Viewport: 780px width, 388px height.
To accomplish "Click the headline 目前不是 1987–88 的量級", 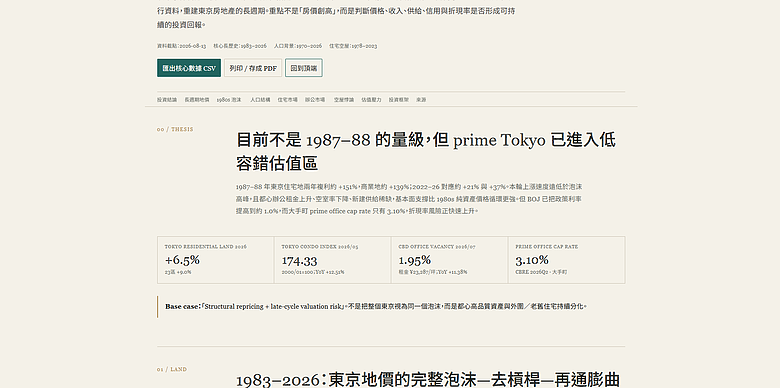I will tap(425, 152).
